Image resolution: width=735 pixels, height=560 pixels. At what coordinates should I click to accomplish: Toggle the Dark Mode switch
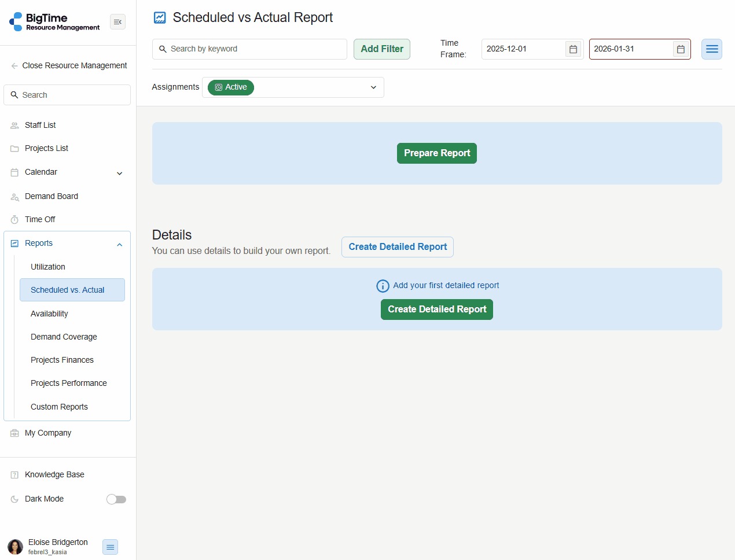pyautogui.click(x=116, y=499)
